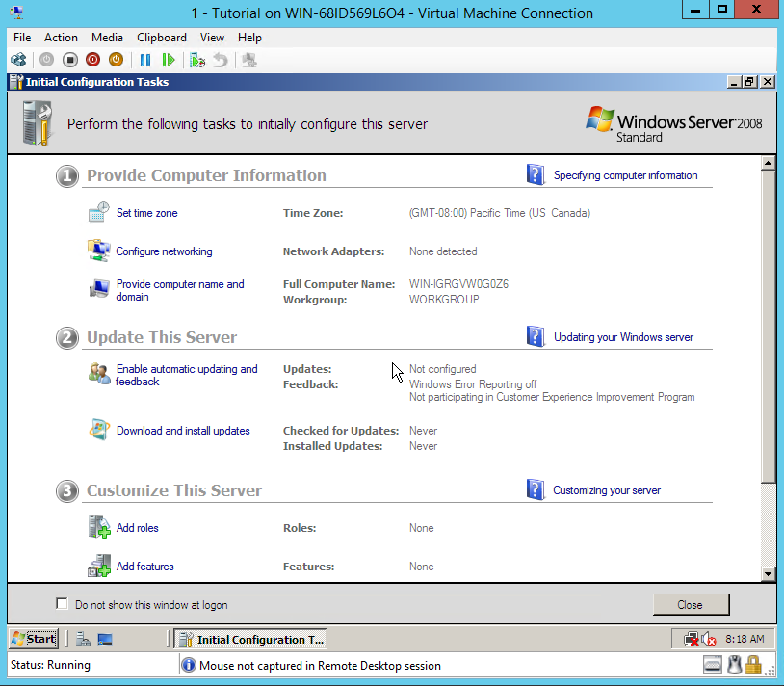Open the guest Start menu
This screenshot has width=784, height=686.
(x=34, y=639)
